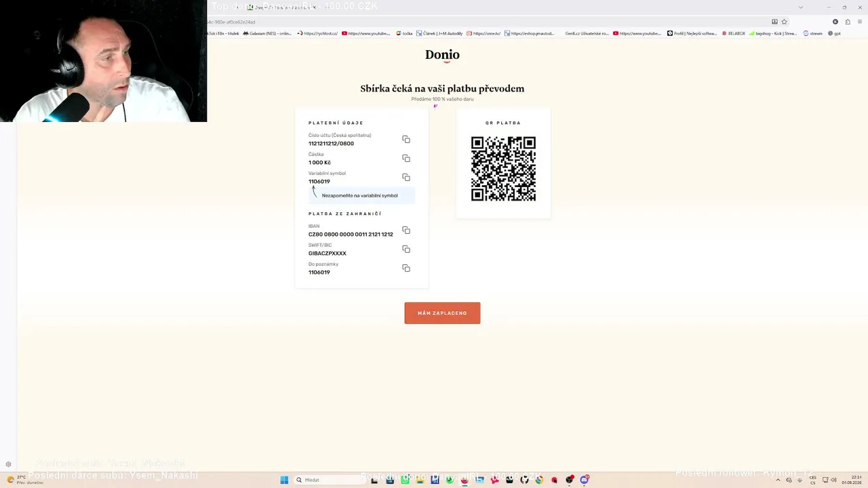Viewport: 868px width, 488px height.
Task: Open the Galaxian (NES) bookmark
Action: point(267,33)
